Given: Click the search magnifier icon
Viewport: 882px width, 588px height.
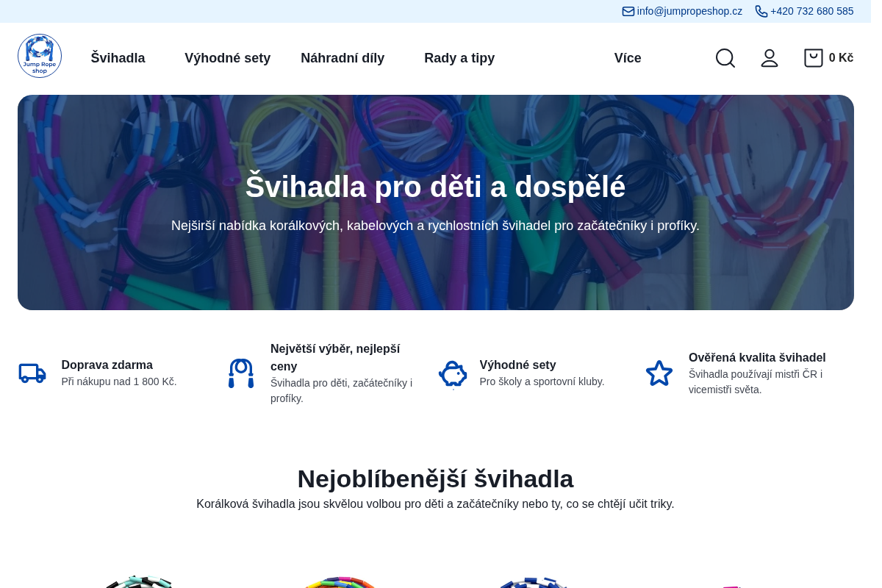Looking at the screenshot, I should click(725, 58).
